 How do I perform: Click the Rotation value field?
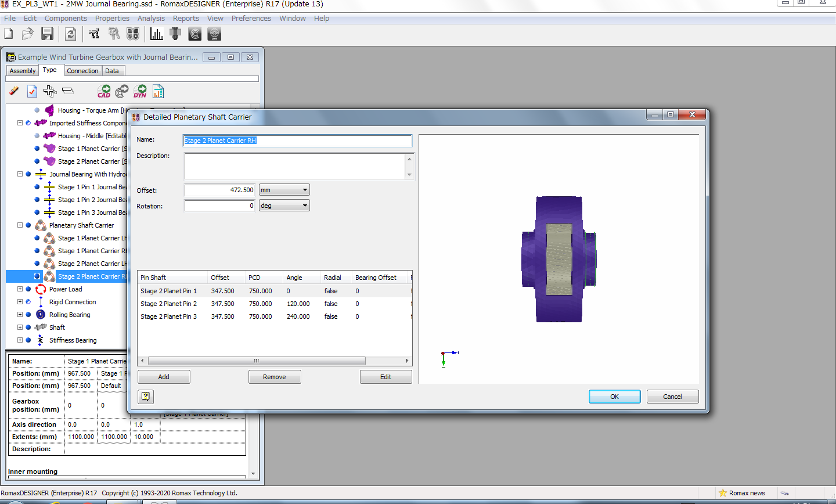click(220, 206)
